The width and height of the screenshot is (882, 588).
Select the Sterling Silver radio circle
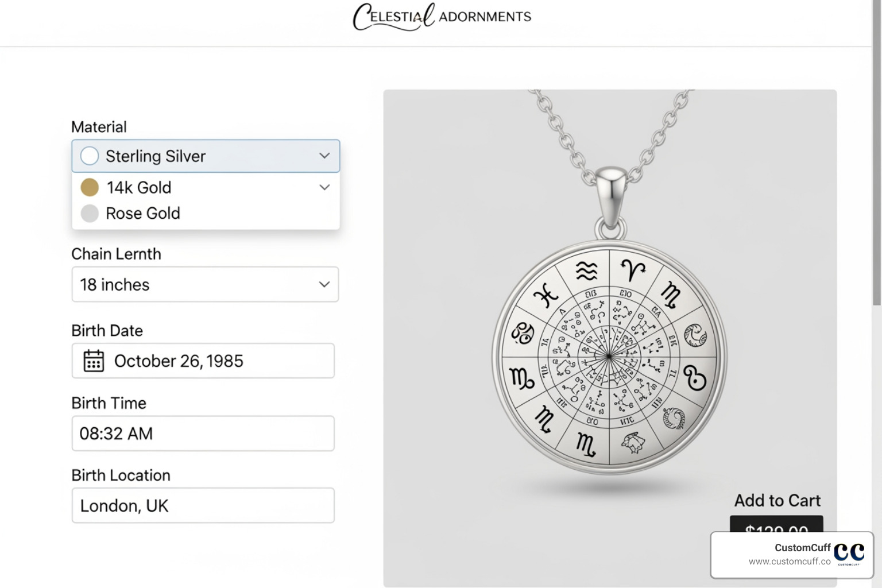(x=89, y=156)
